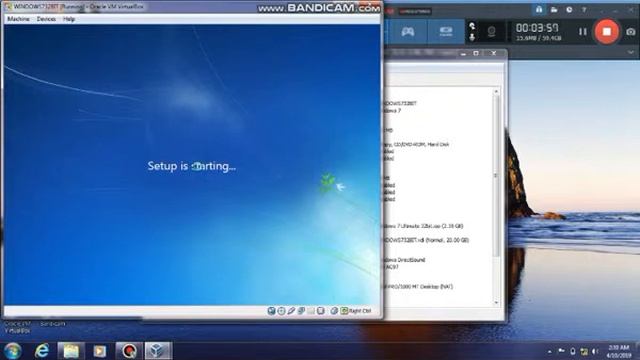Click the shared folders icon in VM status bar
The width and height of the screenshot is (640, 360).
point(311,311)
